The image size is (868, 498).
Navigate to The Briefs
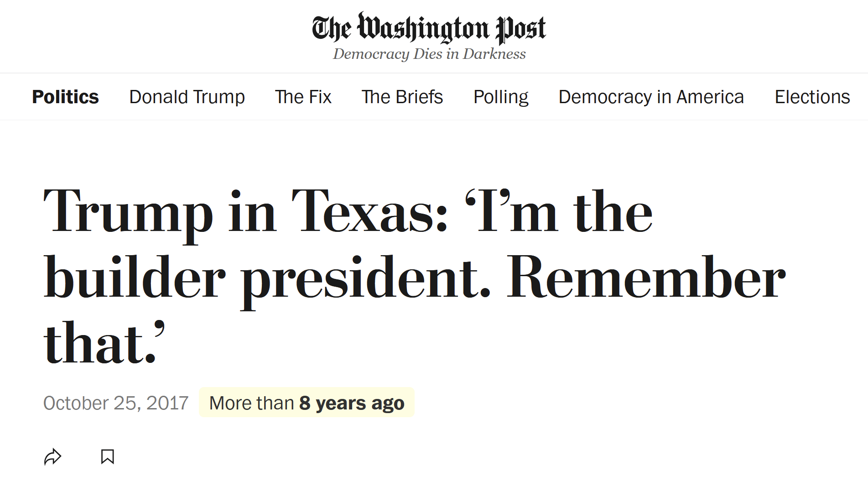pyautogui.click(x=402, y=97)
